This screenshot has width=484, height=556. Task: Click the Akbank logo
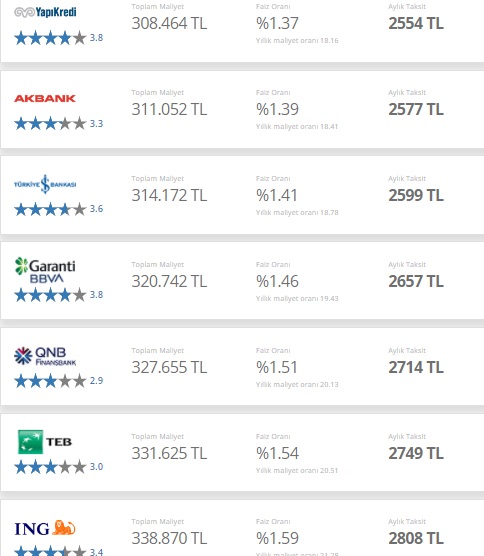pyautogui.click(x=45, y=98)
